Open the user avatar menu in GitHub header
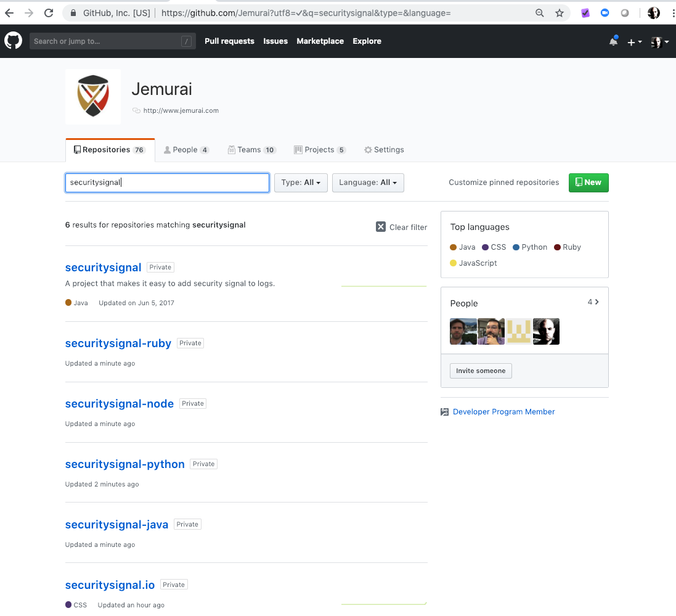Viewport: 676px width, 616px height. (659, 42)
